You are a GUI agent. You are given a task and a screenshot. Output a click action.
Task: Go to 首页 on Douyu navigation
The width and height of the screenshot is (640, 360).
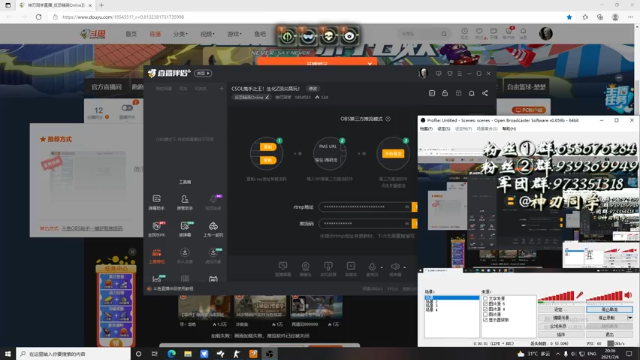click(x=131, y=34)
